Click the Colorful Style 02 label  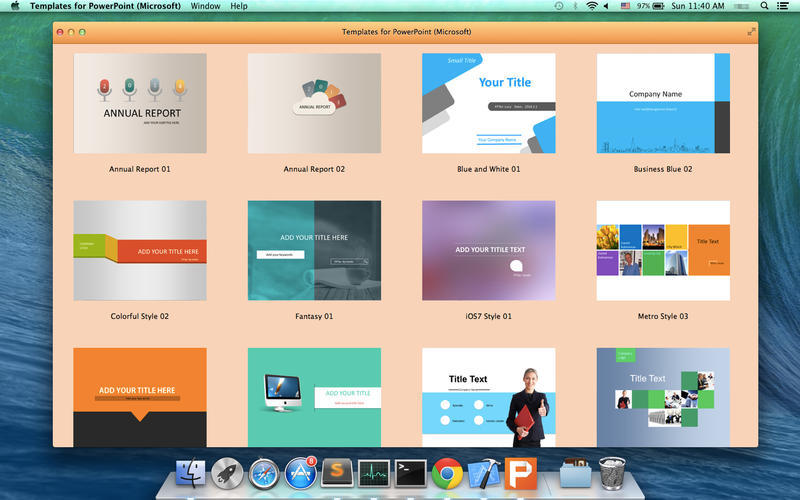(140, 316)
